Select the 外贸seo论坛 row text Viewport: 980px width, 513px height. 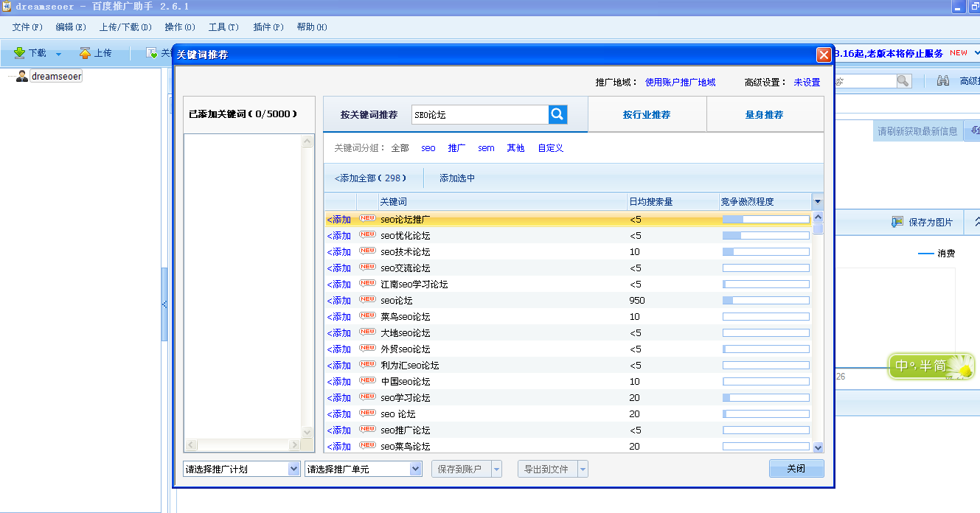[x=406, y=349]
